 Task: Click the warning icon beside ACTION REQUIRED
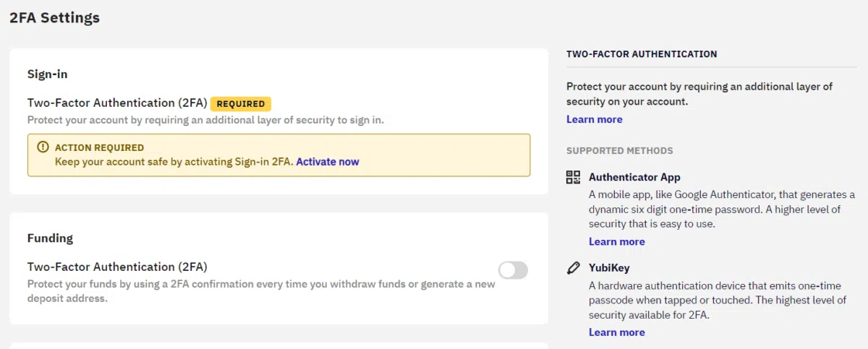point(43,147)
